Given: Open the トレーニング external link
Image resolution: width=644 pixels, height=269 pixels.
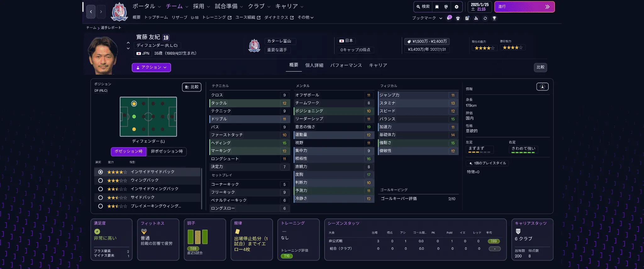Looking at the screenshot, I should pos(217,18).
